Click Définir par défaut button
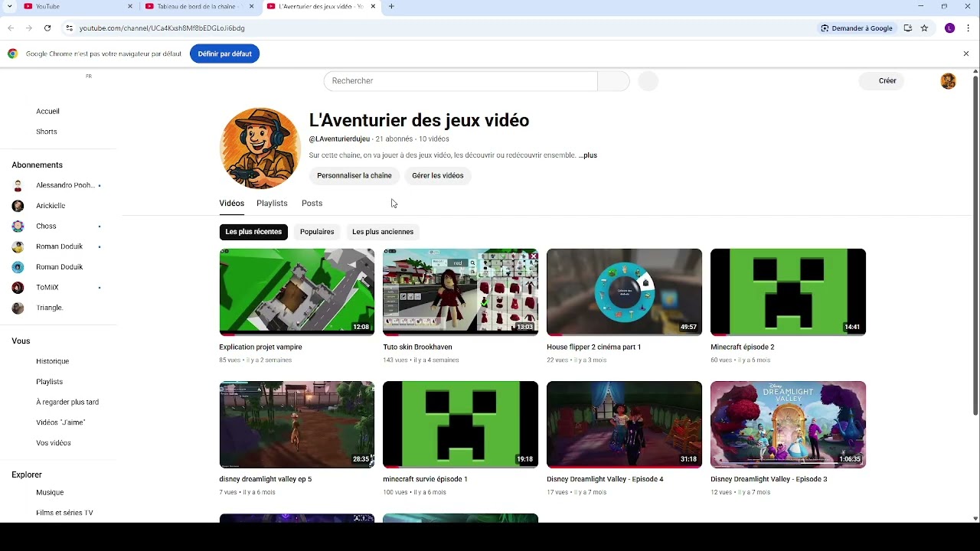The height and width of the screenshot is (551, 980). pos(224,54)
